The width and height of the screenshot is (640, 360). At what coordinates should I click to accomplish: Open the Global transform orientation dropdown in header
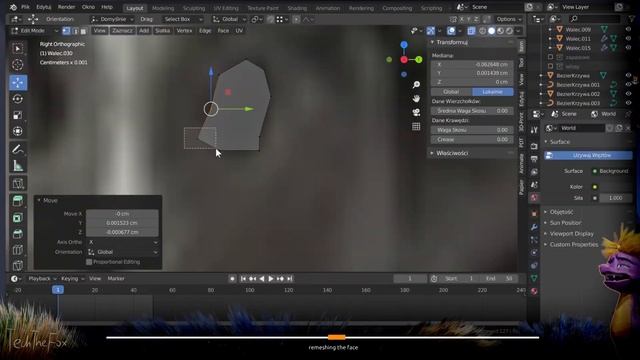click(229, 19)
